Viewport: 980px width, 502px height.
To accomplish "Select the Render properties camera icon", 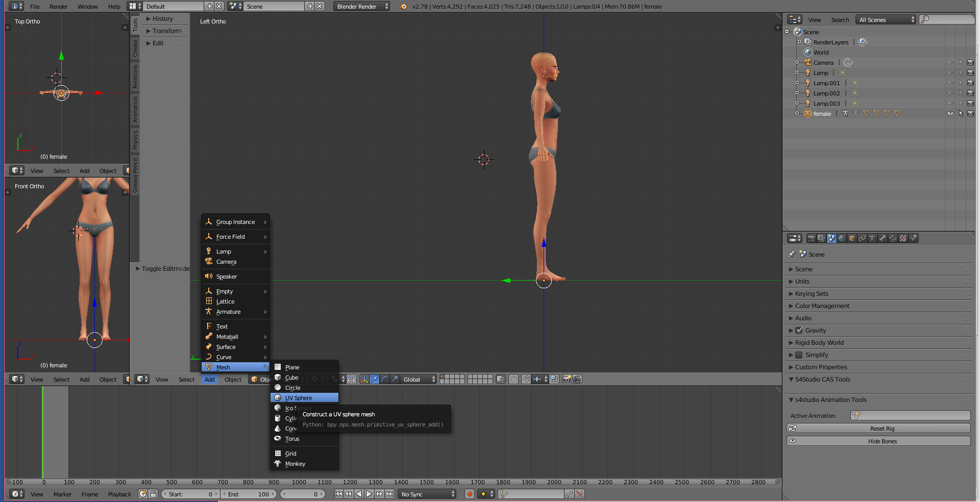I will [x=811, y=238].
